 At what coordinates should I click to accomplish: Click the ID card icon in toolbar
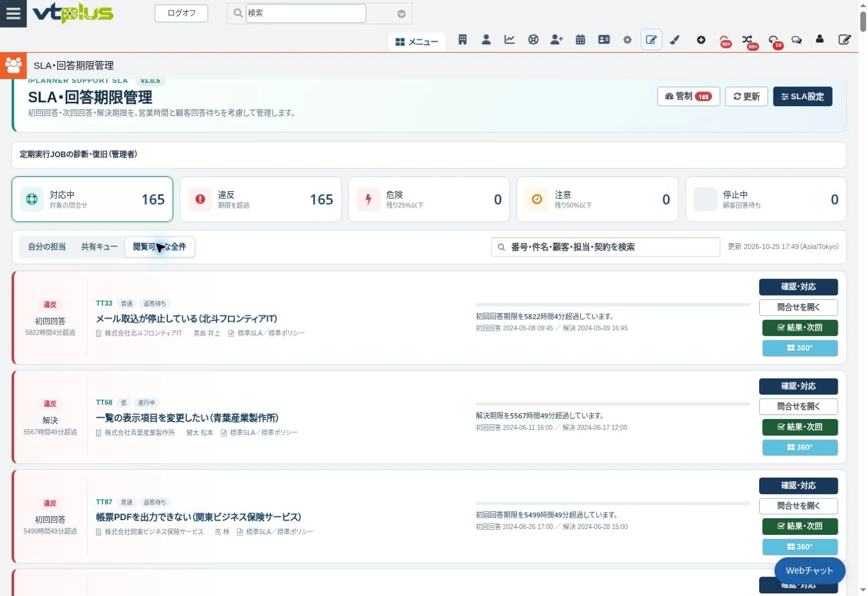point(604,40)
